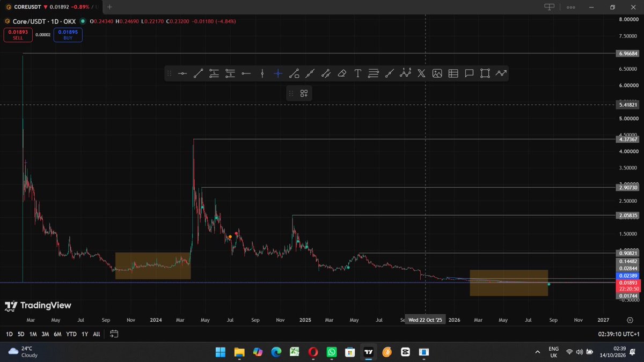Click the 2.90730 price level label
Viewport: 644px width, 362px height.
click(x=627, y=188)
